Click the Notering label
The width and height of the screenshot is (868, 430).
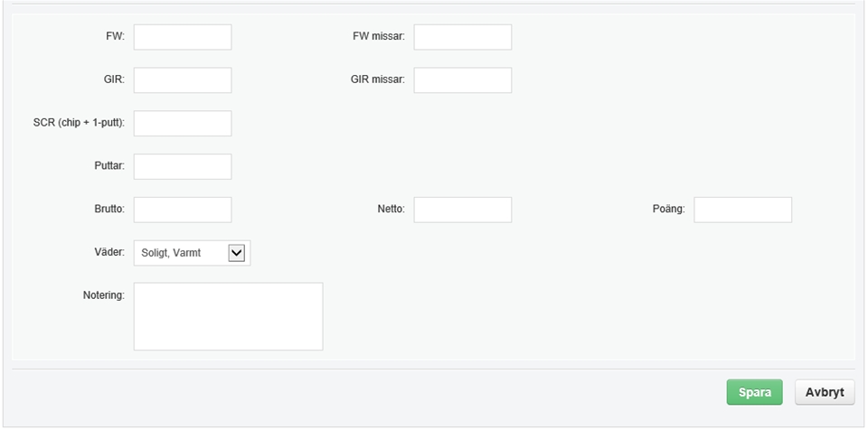coord(103,295)
